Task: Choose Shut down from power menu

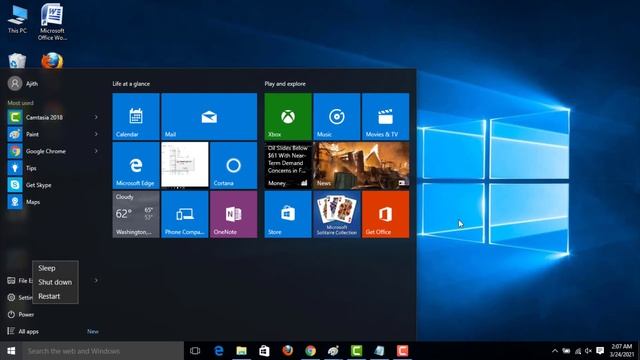Action: (x=55, y=282)
